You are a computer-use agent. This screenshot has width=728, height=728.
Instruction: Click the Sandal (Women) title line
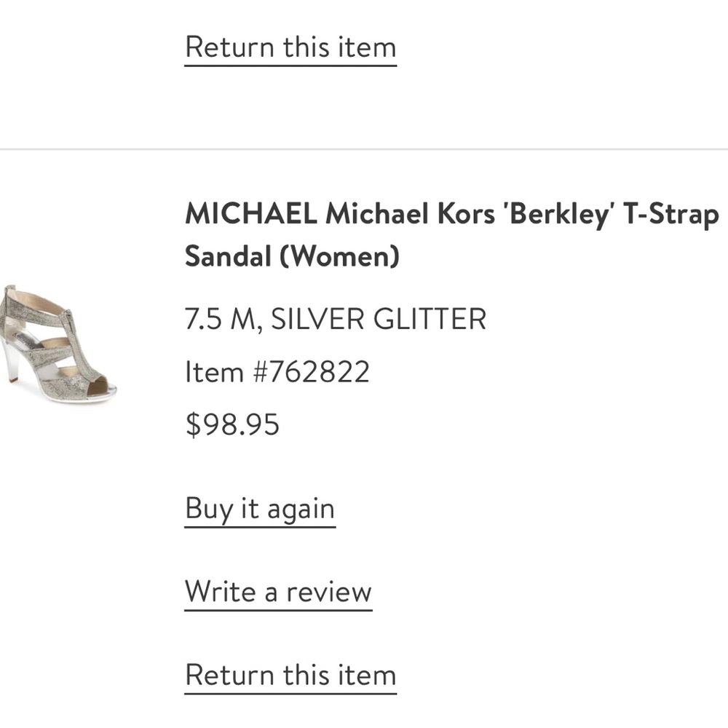click(292, 256)
